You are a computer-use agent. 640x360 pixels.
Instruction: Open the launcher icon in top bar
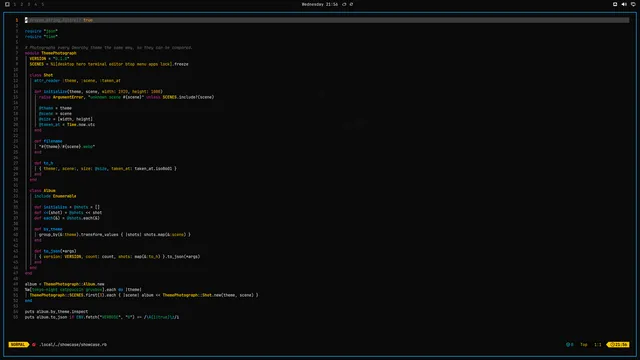pyautogui.click(x=7, y=4)
